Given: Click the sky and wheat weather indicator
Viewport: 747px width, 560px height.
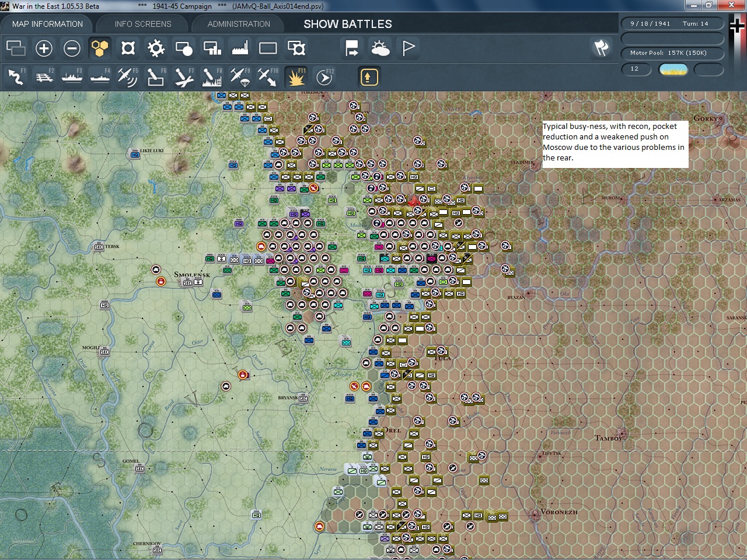Looking at the screenshot, I should 673,69.
